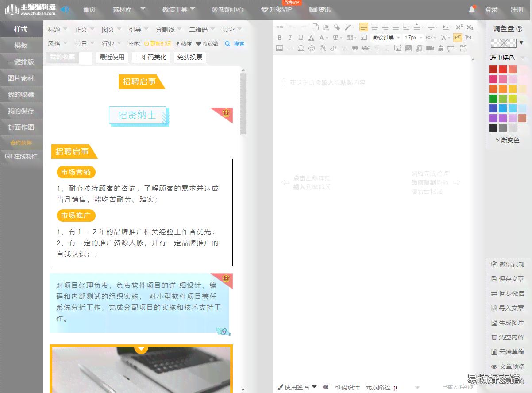
Task: Insert a hyperlink
Action: (333, 48)
